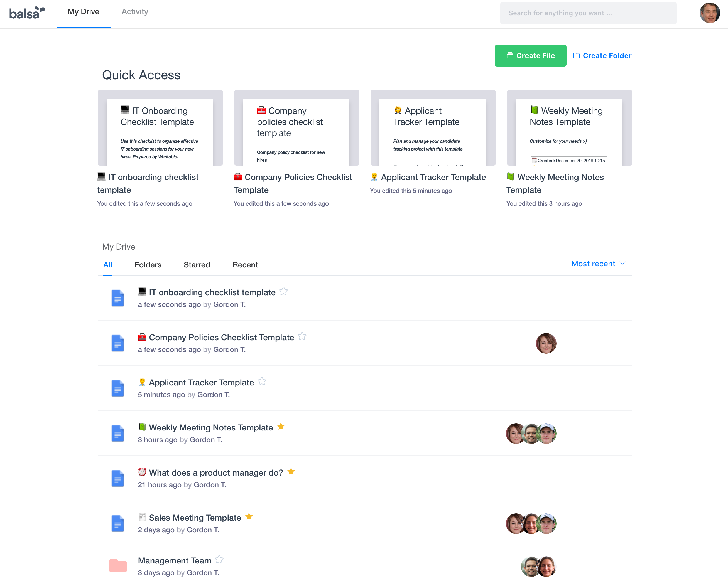Click the Sales Meeting Template document icon

(x=117, y=523)
